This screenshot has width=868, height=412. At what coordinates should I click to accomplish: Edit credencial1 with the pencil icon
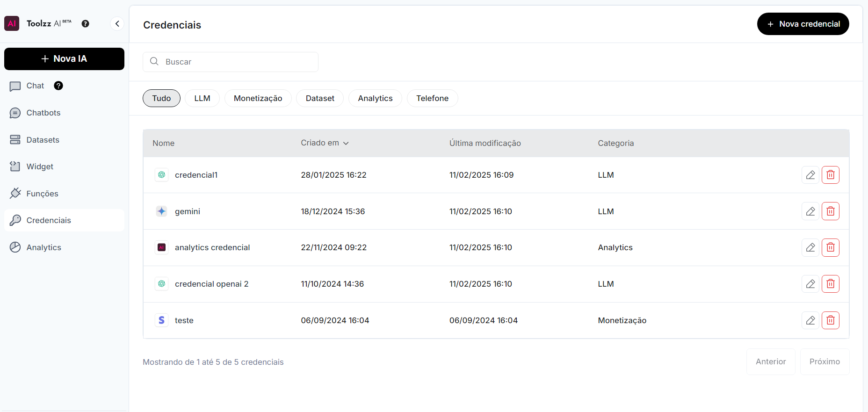pyautogui.click(x=810, y=175)
